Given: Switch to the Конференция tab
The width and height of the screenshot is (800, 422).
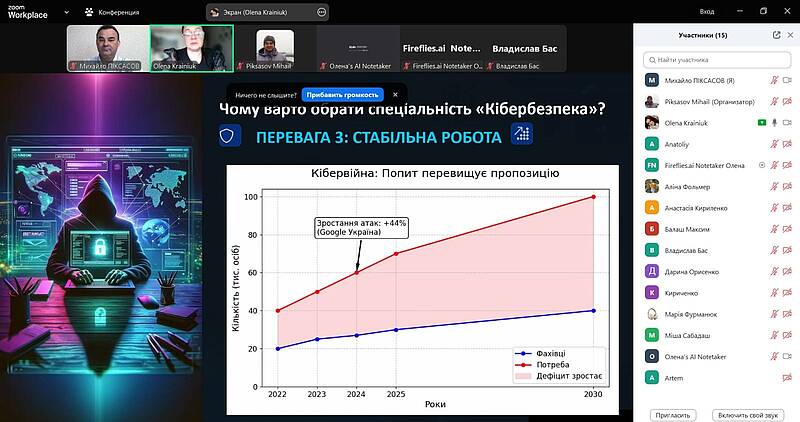Looking at the screenshot, I should pyautogui.click(x=112, y=12).
